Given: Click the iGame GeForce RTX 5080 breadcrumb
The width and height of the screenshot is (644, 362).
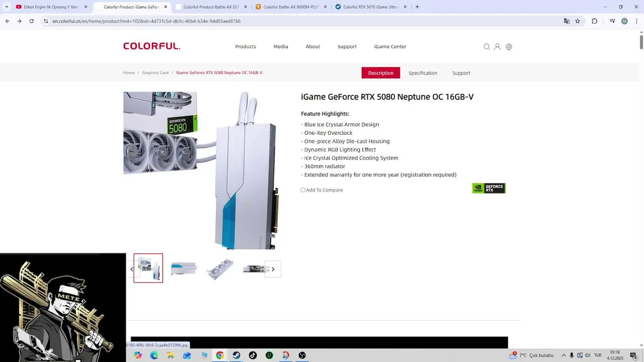Looking at the screenshot, I should [219, 72].
